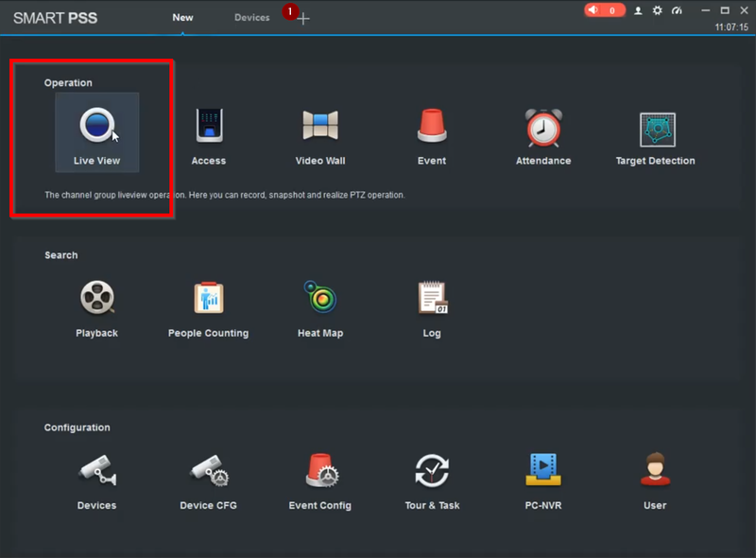Viewport: 756px width, 558px height.
Task: Switch to the New tab
Action: pyautogui.click(x=182, y=17)
